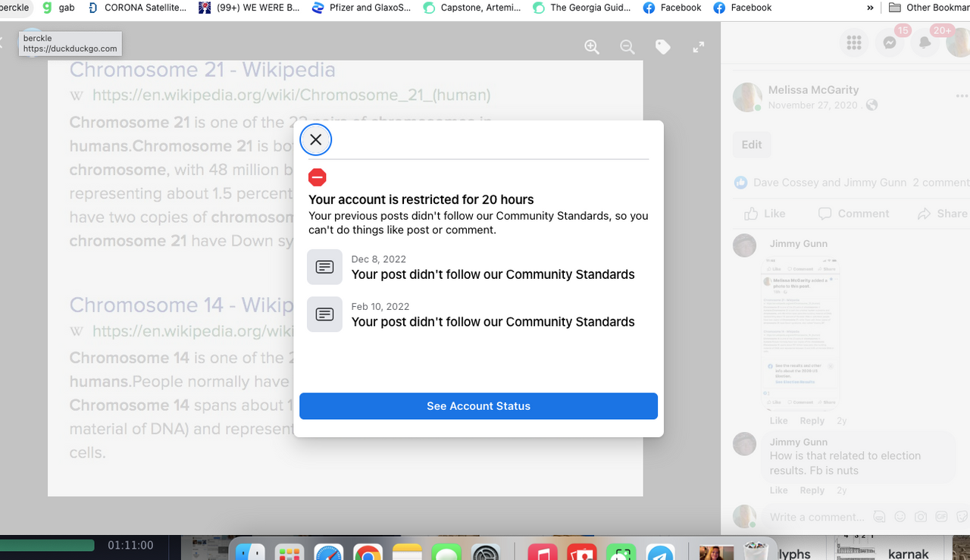Like Jimmy Gunn's election results comment
The height and width of the screenshot is (560, 970).
778,490
